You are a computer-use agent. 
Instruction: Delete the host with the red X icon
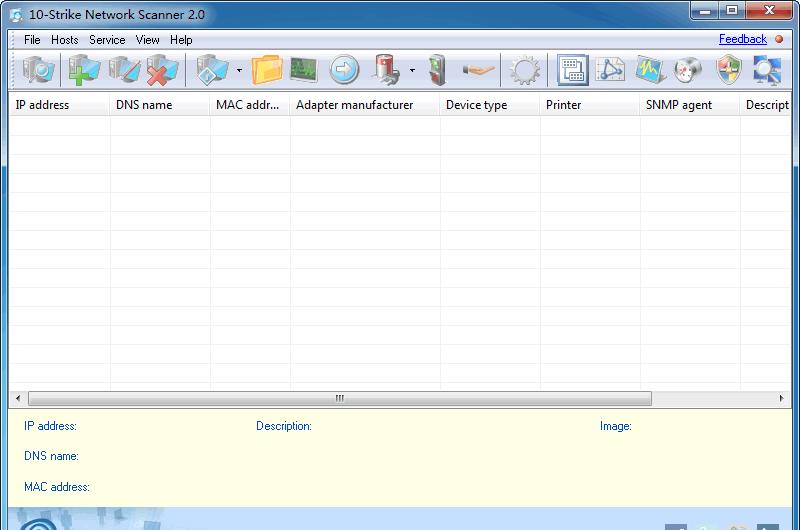point(163,69)
